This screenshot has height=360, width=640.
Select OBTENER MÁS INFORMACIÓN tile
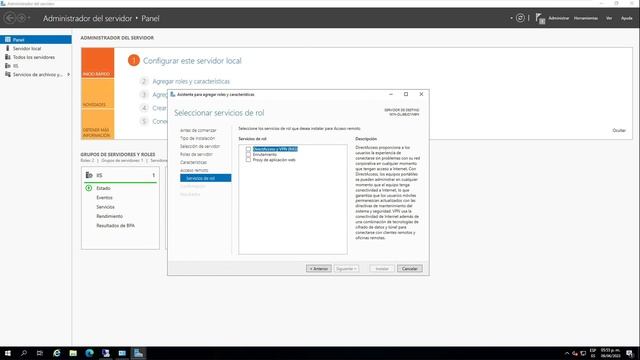tap(98, 124)
